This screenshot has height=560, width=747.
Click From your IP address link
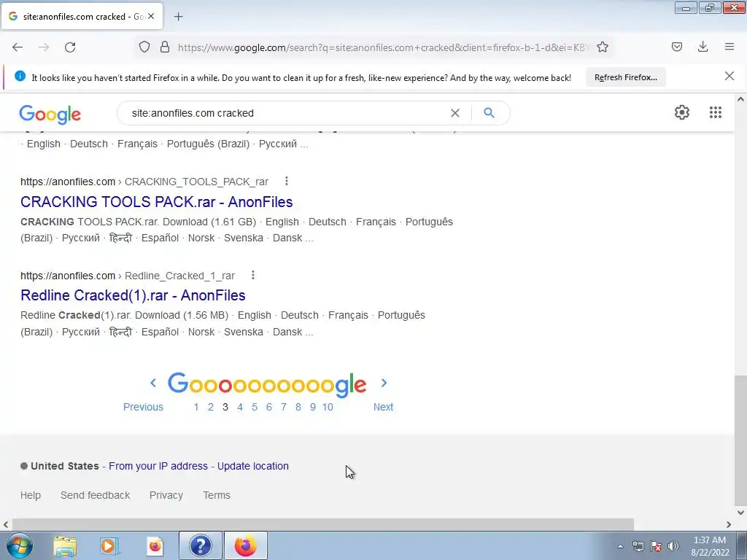[158, 466]
